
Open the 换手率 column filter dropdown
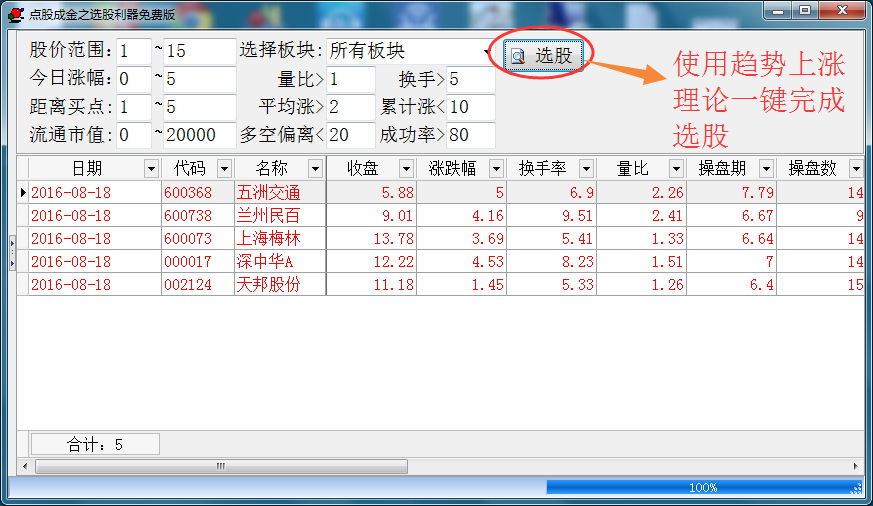pyautogui.click(x=586, y=169)
